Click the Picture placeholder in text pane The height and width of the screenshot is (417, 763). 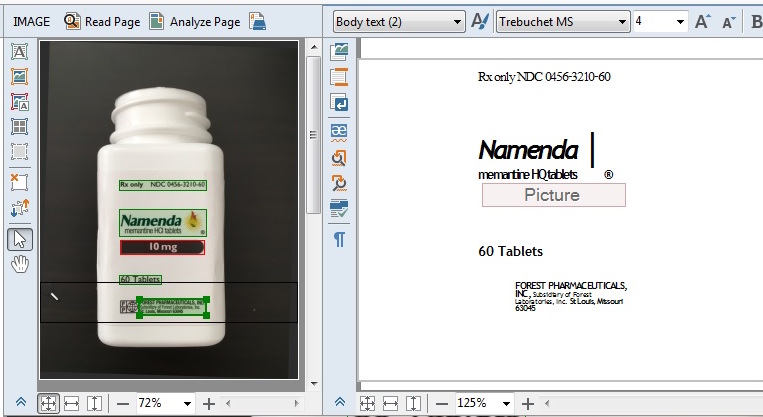[553, 195]
